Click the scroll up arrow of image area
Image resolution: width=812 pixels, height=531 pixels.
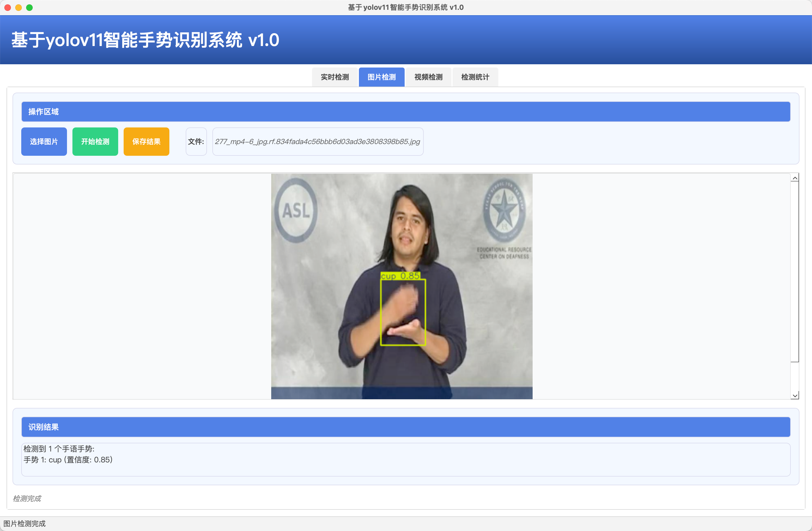click(795, 178)
